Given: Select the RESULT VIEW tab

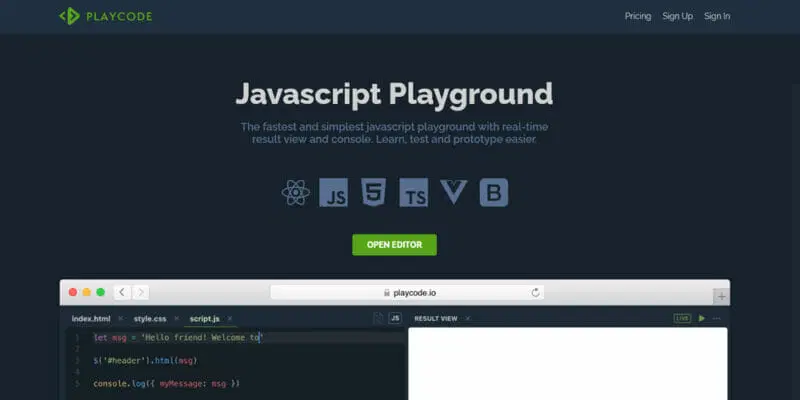Looking at the screenshot, I should pyautogui.click(x=436, y=319).
